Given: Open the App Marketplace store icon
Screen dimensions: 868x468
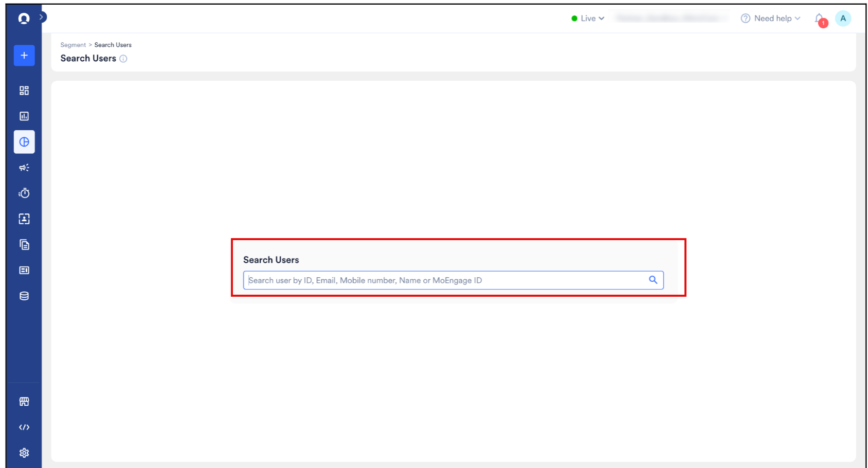Looking at the screenshot, I should click(24, 402).
